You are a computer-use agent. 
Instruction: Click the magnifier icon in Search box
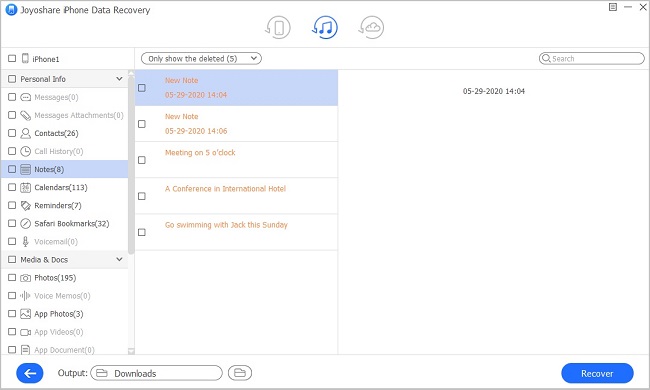(x=546, y=58)
